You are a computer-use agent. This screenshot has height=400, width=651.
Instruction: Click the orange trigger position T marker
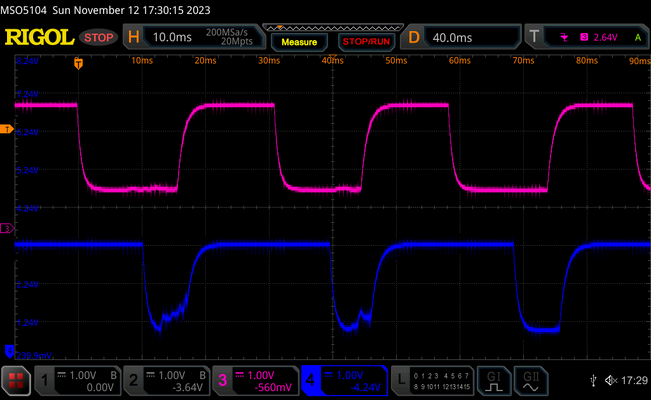[x=78, y=64]
